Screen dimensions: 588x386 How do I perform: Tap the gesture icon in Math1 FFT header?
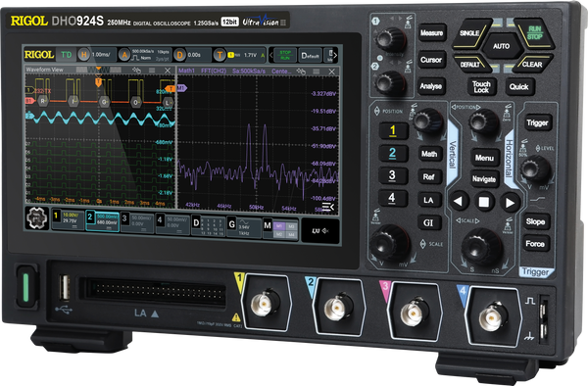(301, 72)
